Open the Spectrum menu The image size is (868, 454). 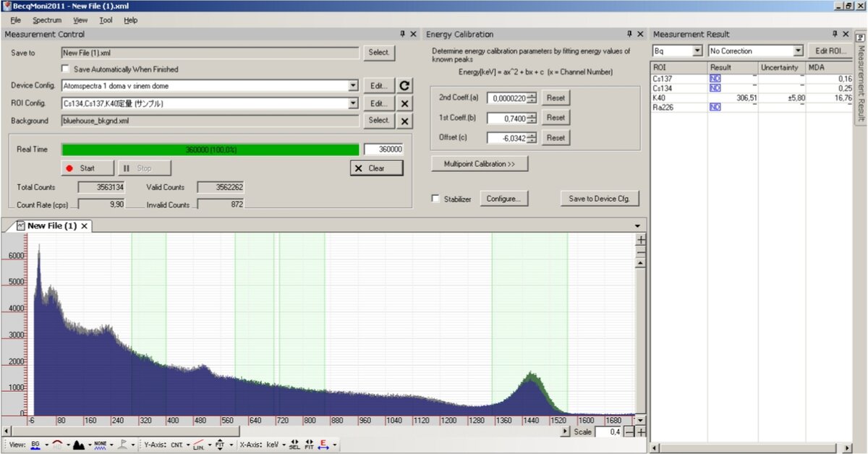tap(47, 20)
